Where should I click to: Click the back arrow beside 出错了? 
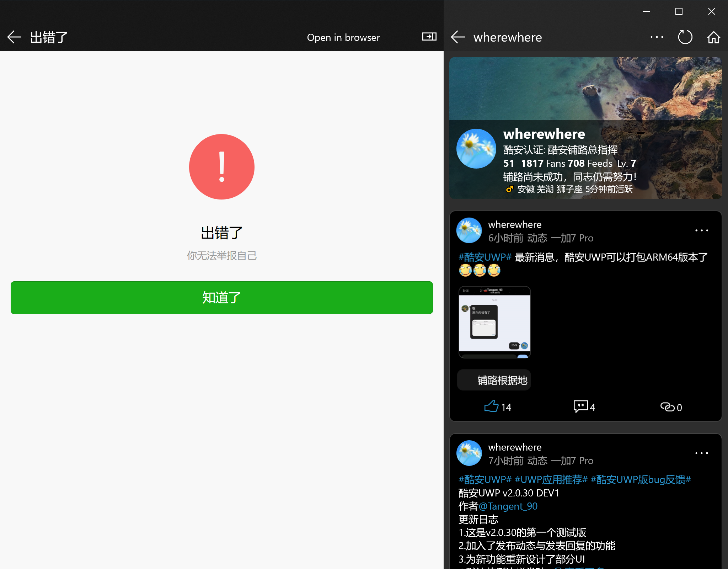(14, 37)
